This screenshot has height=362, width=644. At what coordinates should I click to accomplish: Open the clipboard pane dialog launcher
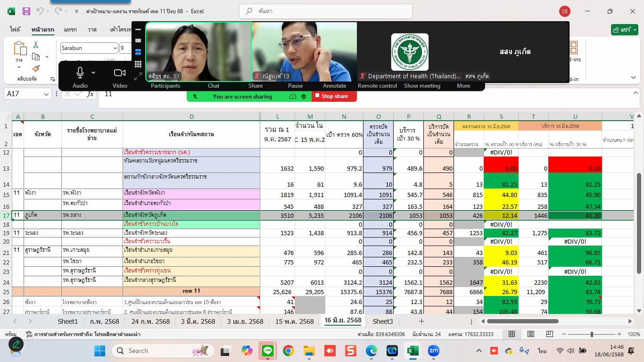(52, 79)
